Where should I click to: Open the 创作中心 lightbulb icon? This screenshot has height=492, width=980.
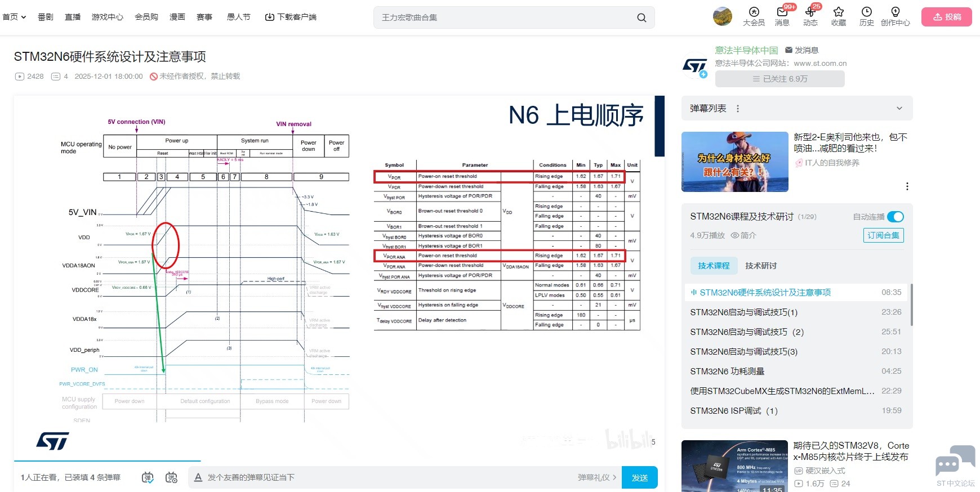coord(895,12)
